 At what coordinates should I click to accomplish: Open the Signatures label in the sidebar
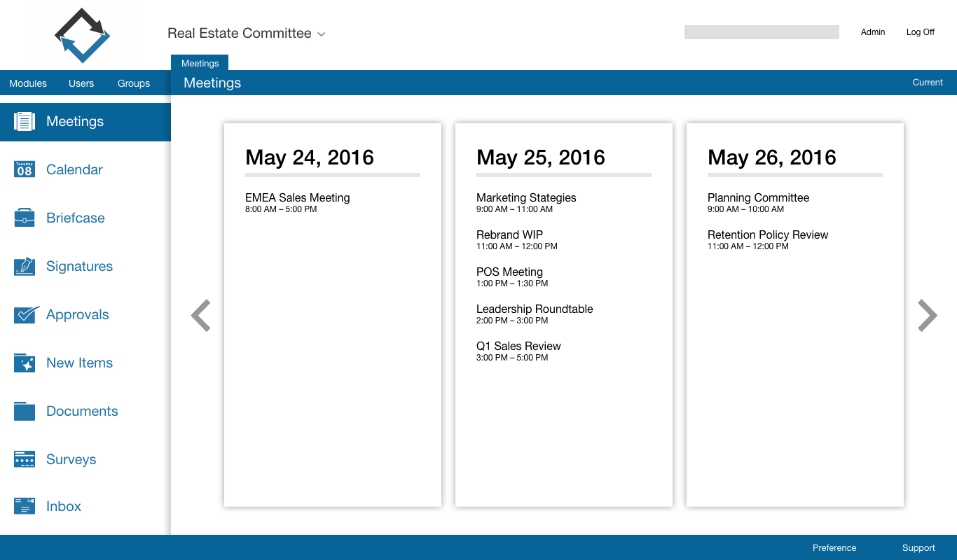(79, 266)
